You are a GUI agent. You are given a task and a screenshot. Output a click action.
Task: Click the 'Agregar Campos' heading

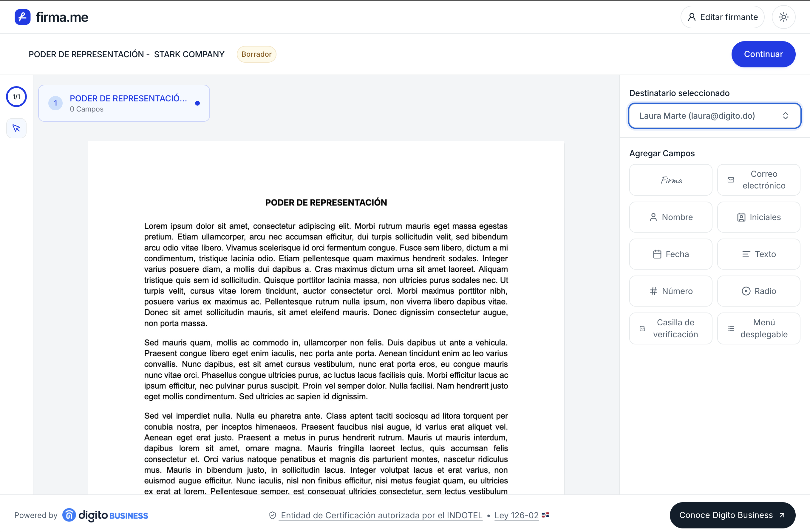pyautogui.click(x=661, y=153)
